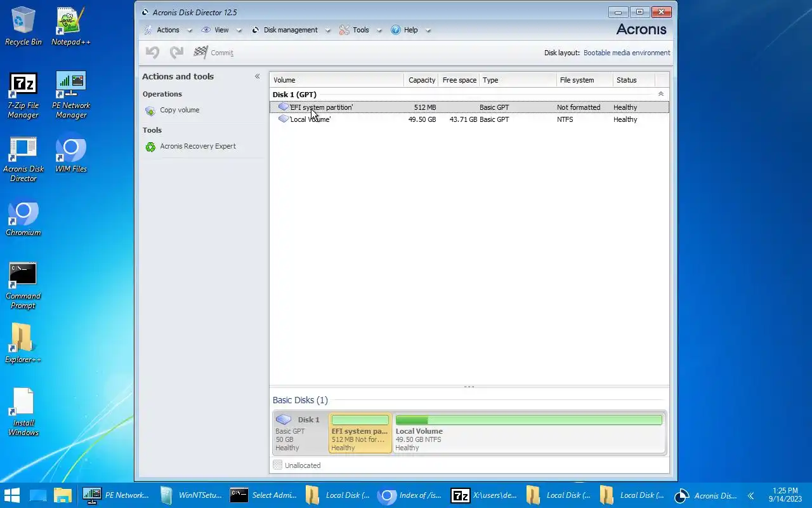Select the Local Volume block in disk map
The image size is (812, 508).
tap(528, 432)
